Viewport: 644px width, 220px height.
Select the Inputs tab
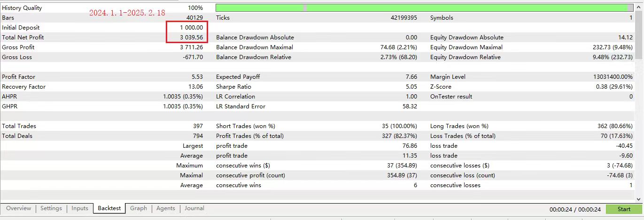pos(80,208)
